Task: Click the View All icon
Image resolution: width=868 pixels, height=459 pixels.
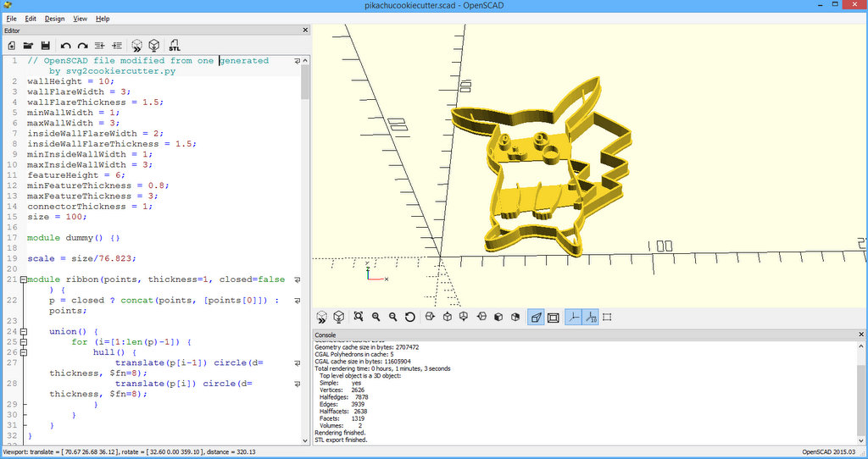Action: click(x=359, y=317)
